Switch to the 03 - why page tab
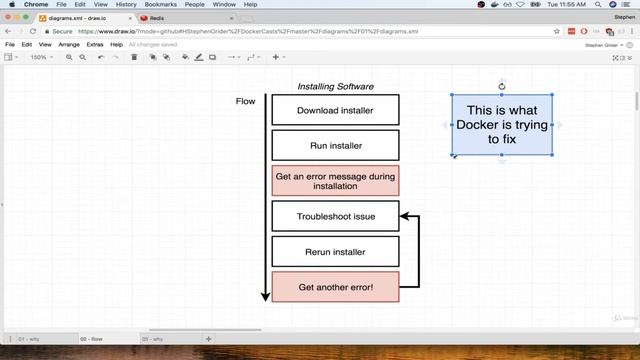The height and width of the screenshot is (360, 640). click(x=170, y=339)
